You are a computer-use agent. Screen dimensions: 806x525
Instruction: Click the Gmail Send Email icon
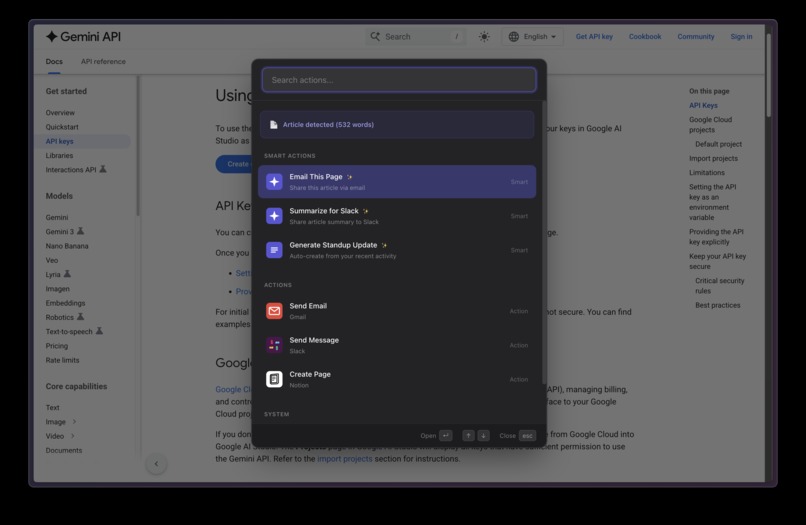(x=274, y=311)
